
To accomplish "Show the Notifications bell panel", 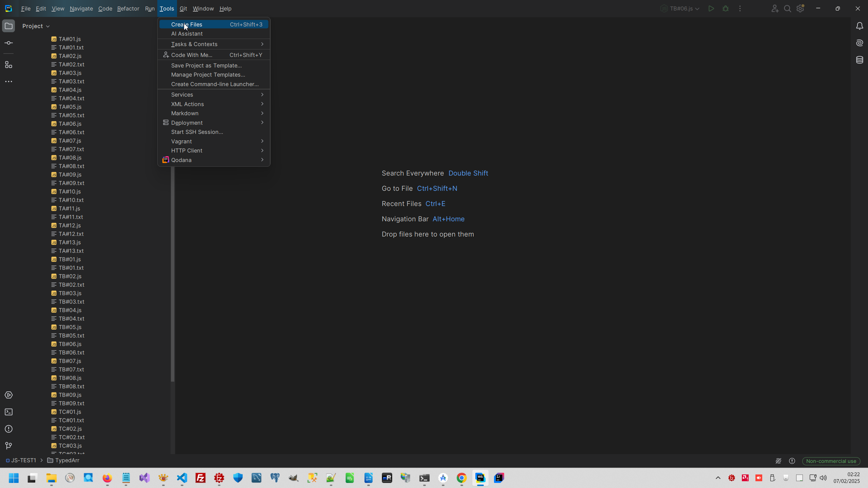I will tap(859, 26).
